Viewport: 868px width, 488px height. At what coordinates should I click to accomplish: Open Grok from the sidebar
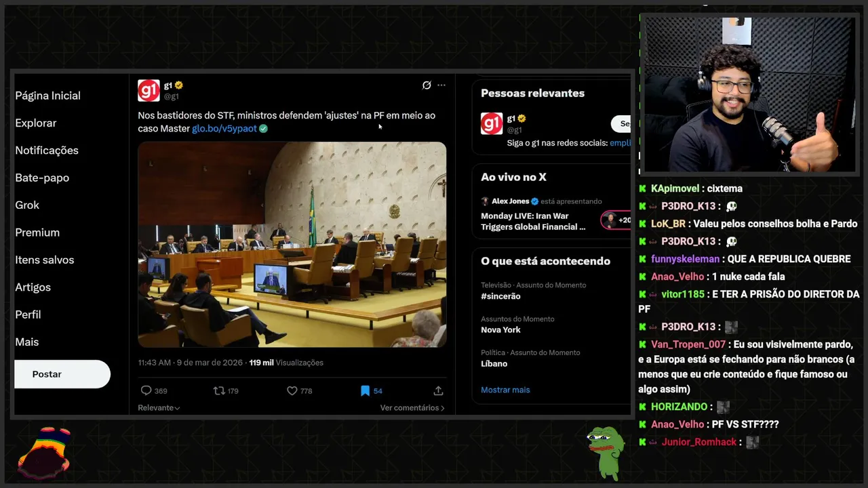pyautogui.click(x=27, y=205)
